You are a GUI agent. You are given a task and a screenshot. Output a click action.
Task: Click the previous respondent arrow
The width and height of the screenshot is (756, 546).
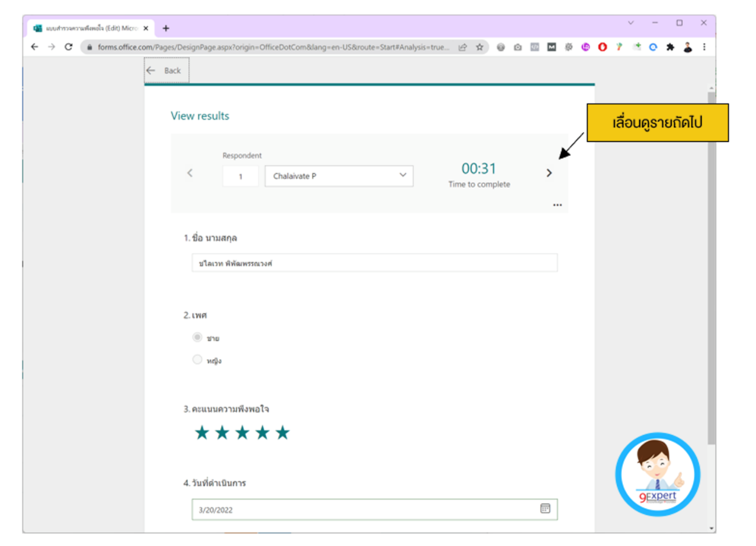coord(190,173)
